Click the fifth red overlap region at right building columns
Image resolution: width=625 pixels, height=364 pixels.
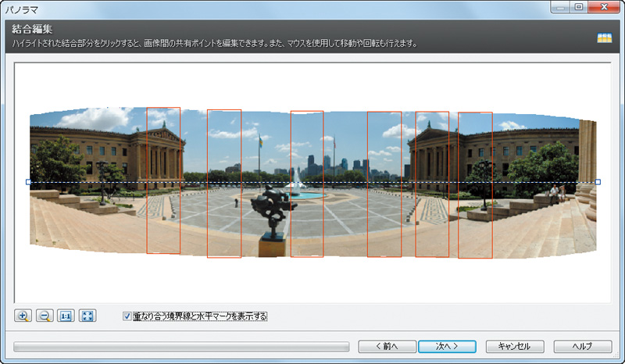click(432, 184)
